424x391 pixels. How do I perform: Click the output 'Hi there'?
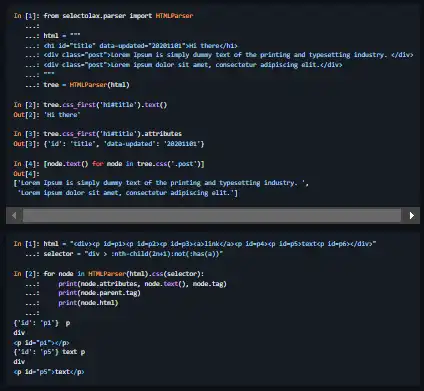tap(62, 115)
